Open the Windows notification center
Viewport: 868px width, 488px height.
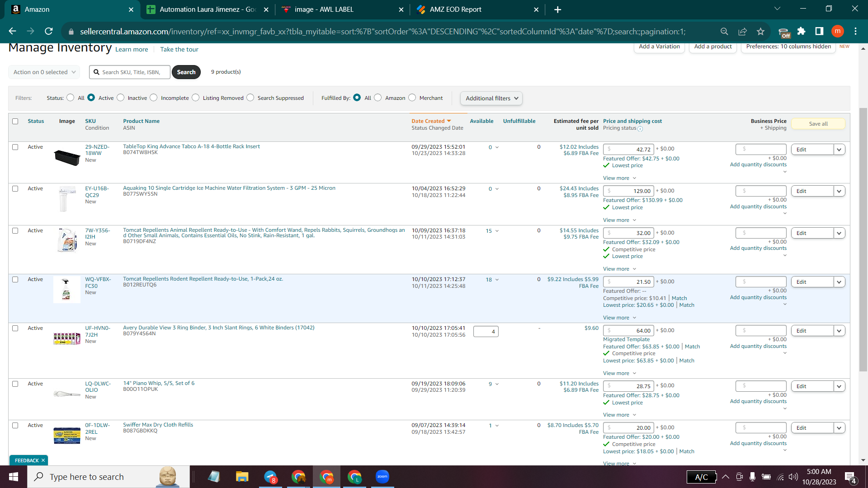[850, 477]
